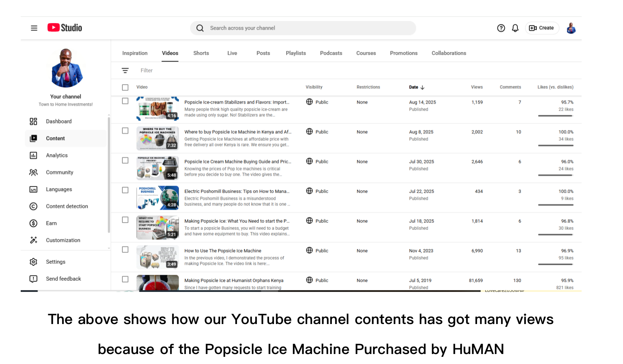Click the sidebar vertical scrollbar

[109, 175]
